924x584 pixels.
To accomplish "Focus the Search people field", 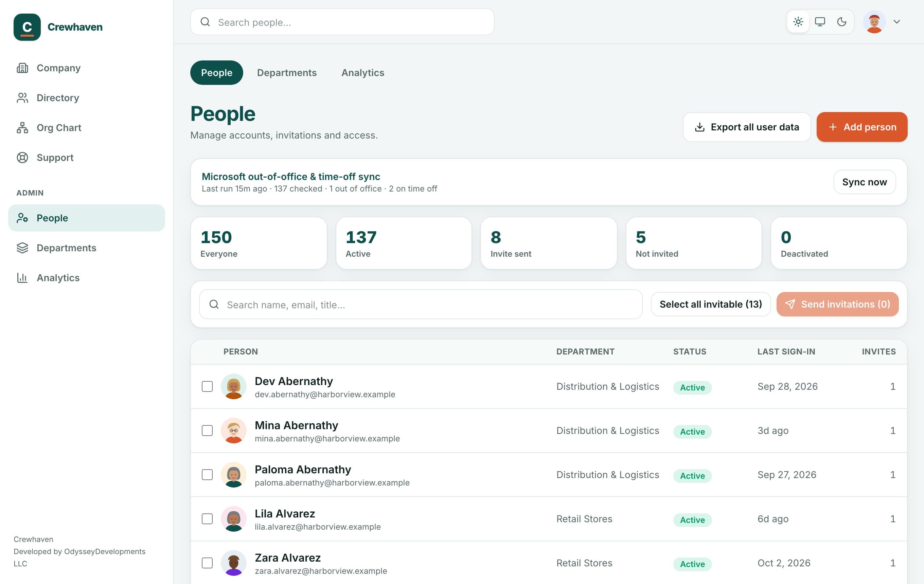I will 342,22.
